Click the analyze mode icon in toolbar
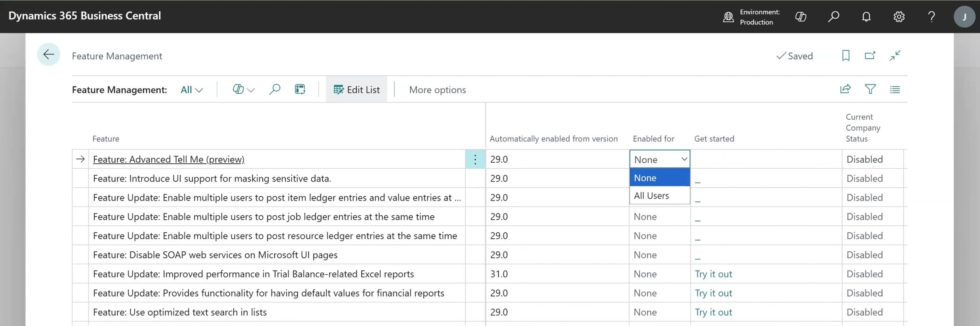This screenshot has height=326, width=980. (300, 90)
